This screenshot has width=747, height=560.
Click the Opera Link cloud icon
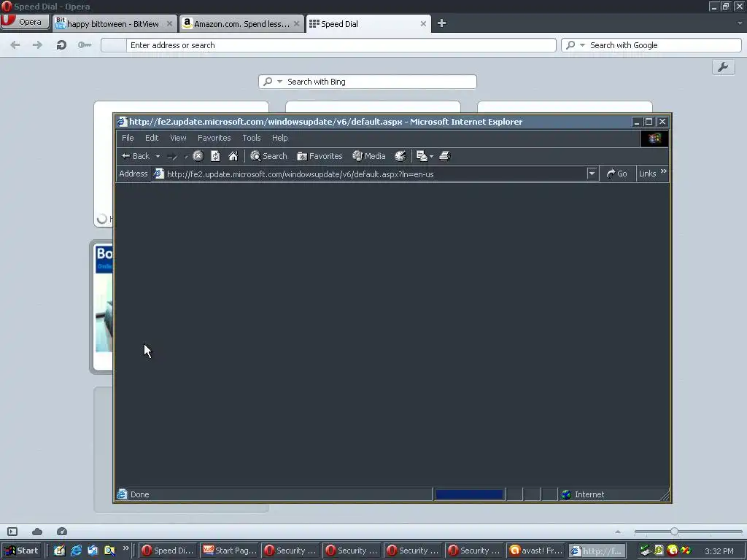[x=37, y=532]
